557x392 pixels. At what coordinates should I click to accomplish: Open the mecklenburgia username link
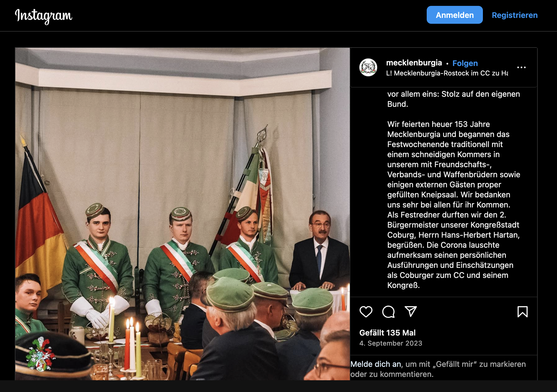point(414,63)
